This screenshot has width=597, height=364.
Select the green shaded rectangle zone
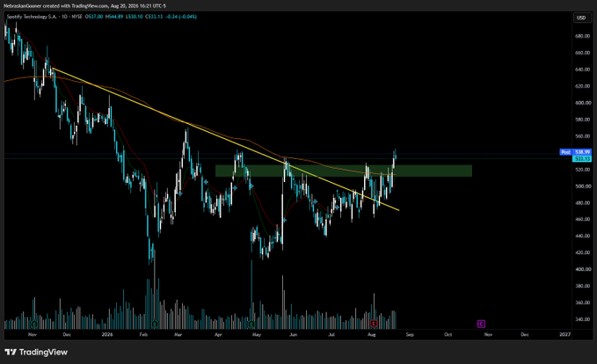[x=344, y=171]
